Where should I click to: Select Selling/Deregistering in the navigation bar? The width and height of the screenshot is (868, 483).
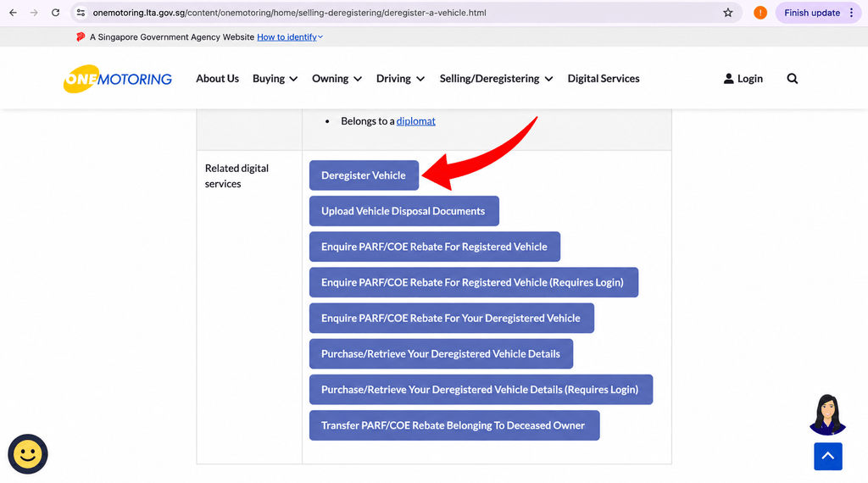[489, 79]
